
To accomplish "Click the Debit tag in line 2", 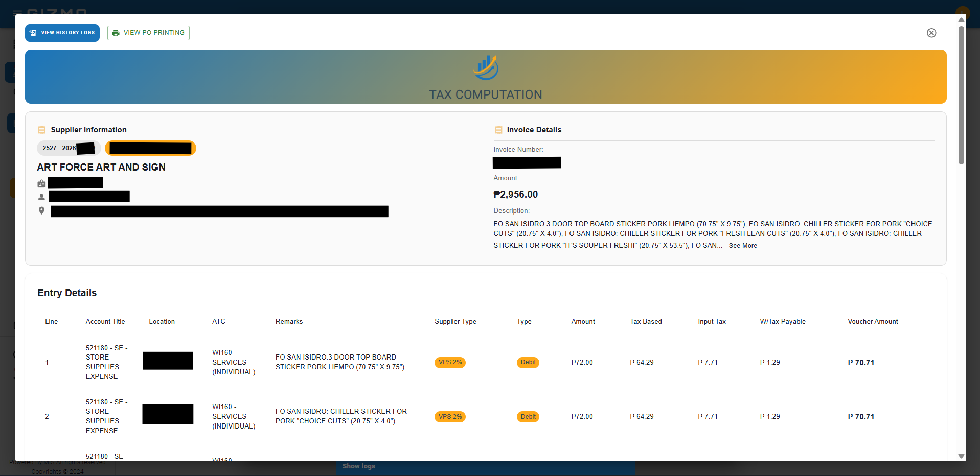I will coord(528,417).
